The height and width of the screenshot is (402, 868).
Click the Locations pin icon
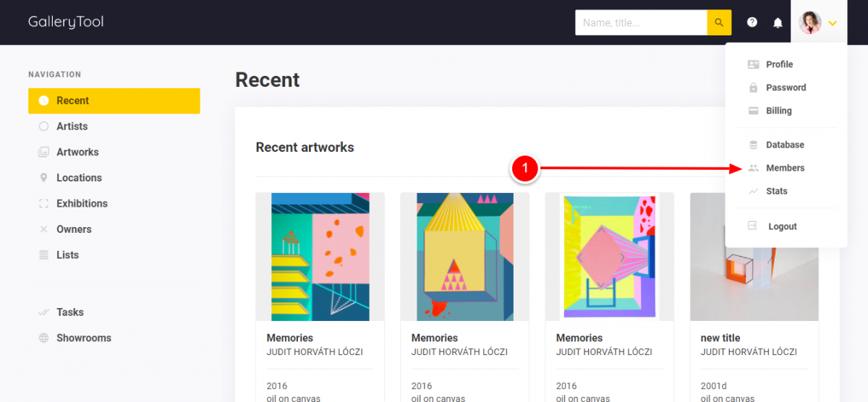point(43,178)
